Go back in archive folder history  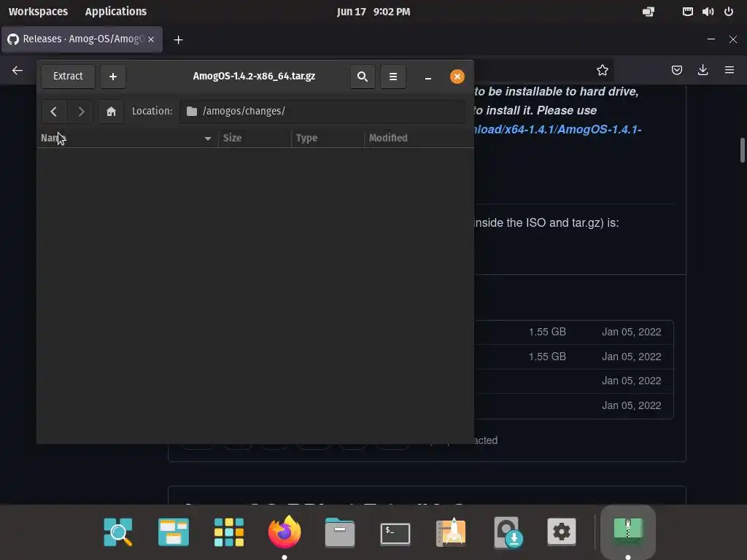pyautogui.click(x=54, y=112)
